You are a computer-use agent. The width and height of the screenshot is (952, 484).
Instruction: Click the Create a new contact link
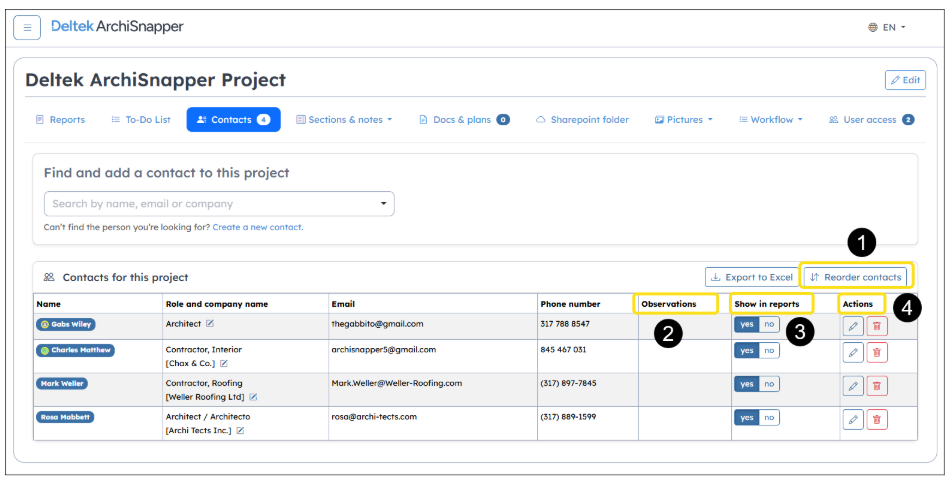tap(257, 227)
